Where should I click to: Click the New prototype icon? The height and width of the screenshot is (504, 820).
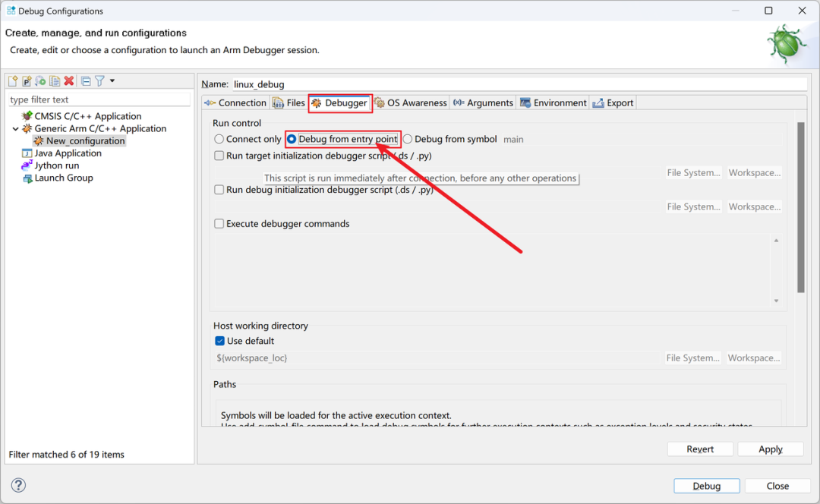[27, 81]
